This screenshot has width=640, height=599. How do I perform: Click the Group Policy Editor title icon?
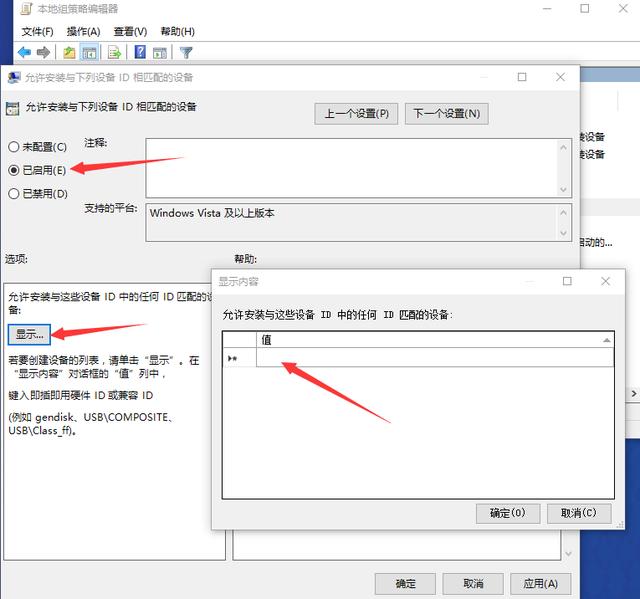point(27,9)
